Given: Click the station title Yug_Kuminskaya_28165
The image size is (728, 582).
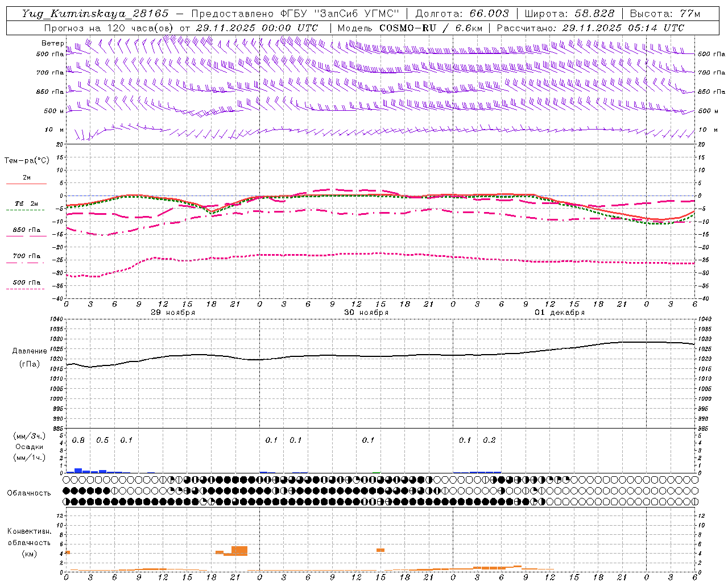Looking at the screenshot, I should coord(96,14).
